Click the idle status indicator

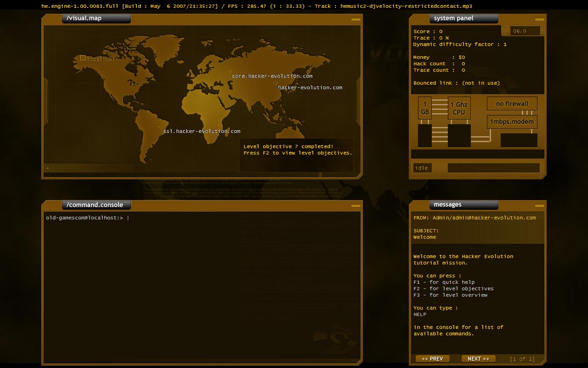[x=422, y=168]
